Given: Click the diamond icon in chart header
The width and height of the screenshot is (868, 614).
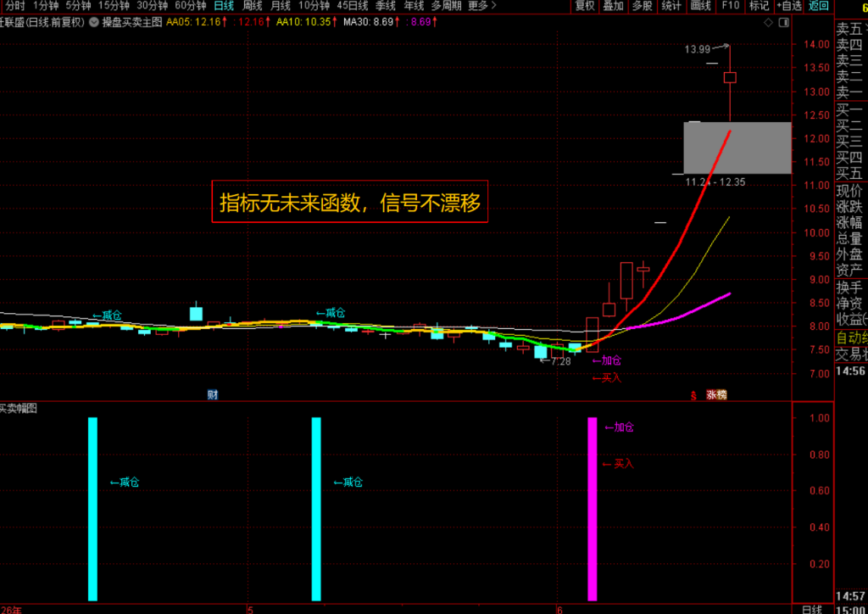Looking at the screenshot, I should (768, 22).
